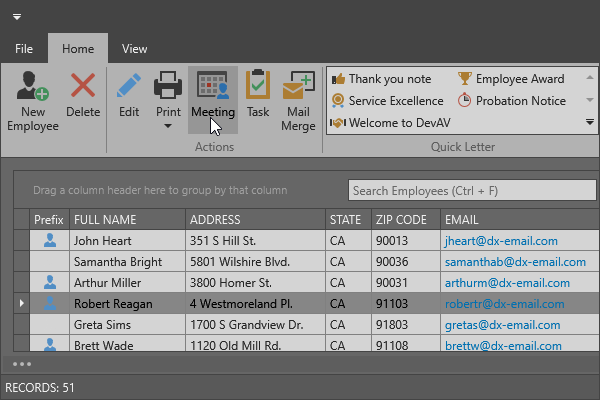
Task: Select the Thank you note letter
Action: (381, 79)
